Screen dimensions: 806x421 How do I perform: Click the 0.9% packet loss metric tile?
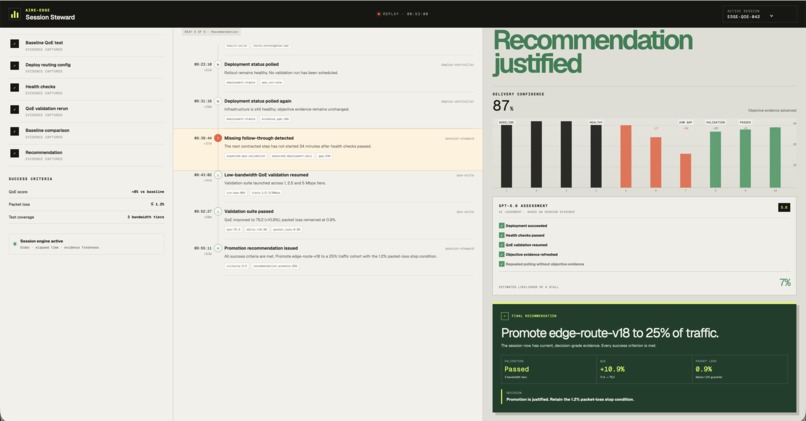[x=739, y=369]
